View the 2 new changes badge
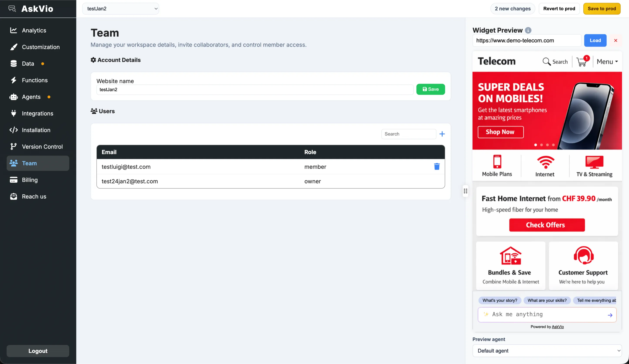 (x=513, y=9)
